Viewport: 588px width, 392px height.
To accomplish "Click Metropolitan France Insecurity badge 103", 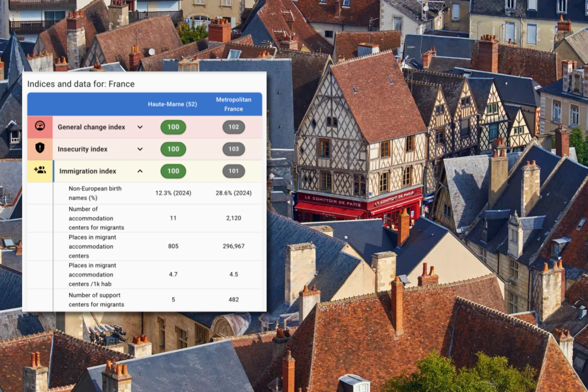I will click(x=234, y=149).
